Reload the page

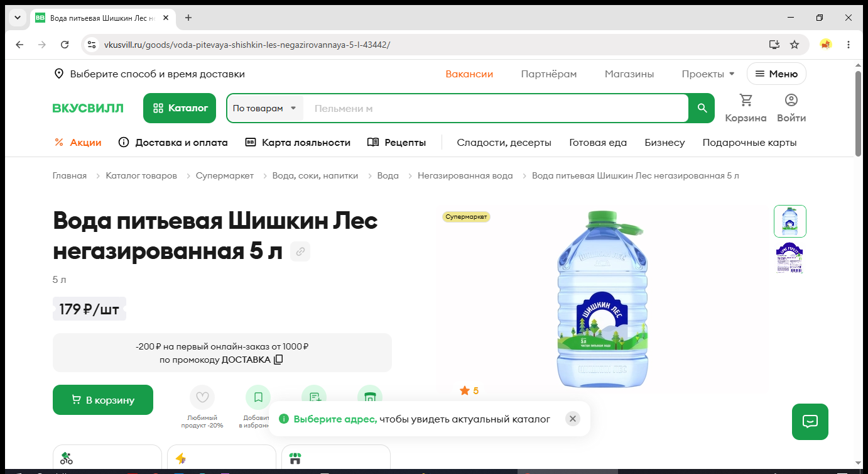pyautogui.click(x=65, y=45)
